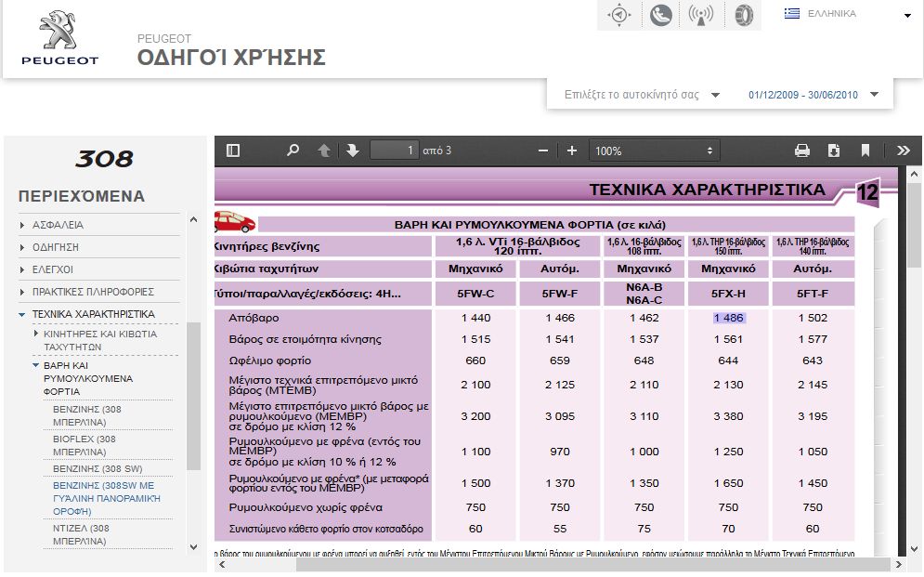Click the ΟΔΗΓΟΙ ΧΡΗΣΗΣ heading
The height and width of the screenshot is (577, 924).
tap(231, 58)
